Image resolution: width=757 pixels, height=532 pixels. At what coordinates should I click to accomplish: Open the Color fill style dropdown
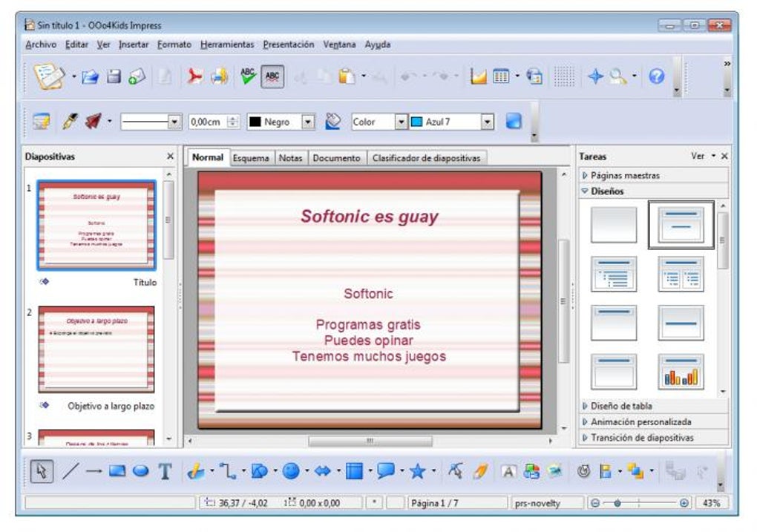point(401,122)
